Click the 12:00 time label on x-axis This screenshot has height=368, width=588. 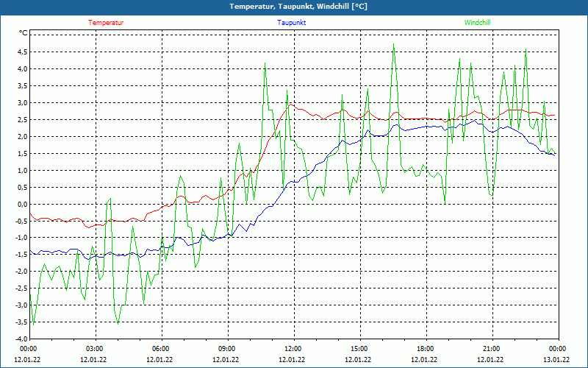click(292, 349)
